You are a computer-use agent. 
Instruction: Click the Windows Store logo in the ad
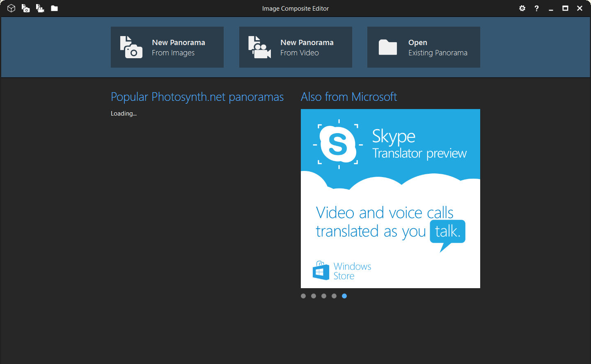coord(321,271)
